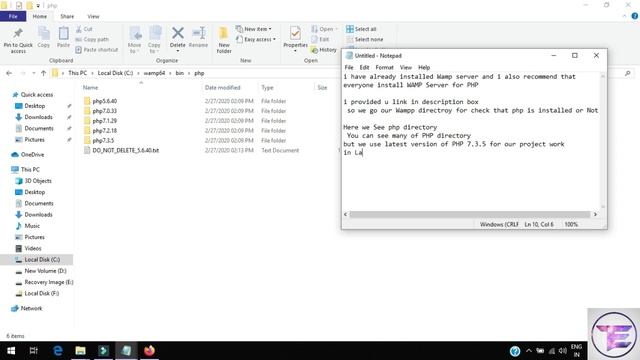Show hidden system tray icons

coord(529,351)
